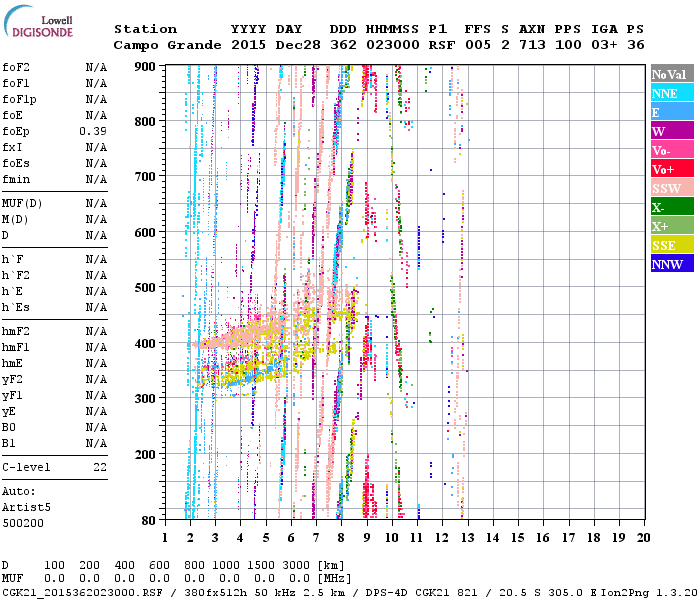Click the yF1 parameter label
The height and width of the screenshot is (600, 700).
[12, 396]
